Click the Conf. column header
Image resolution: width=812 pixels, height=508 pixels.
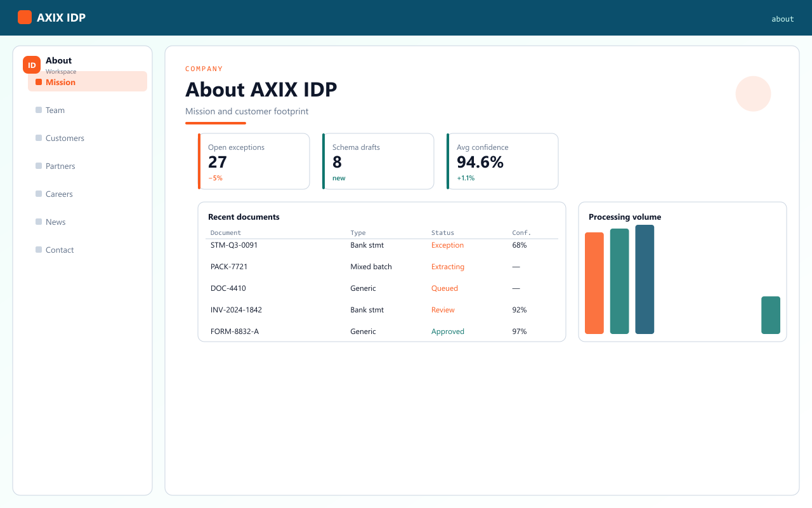click(521, 233)
